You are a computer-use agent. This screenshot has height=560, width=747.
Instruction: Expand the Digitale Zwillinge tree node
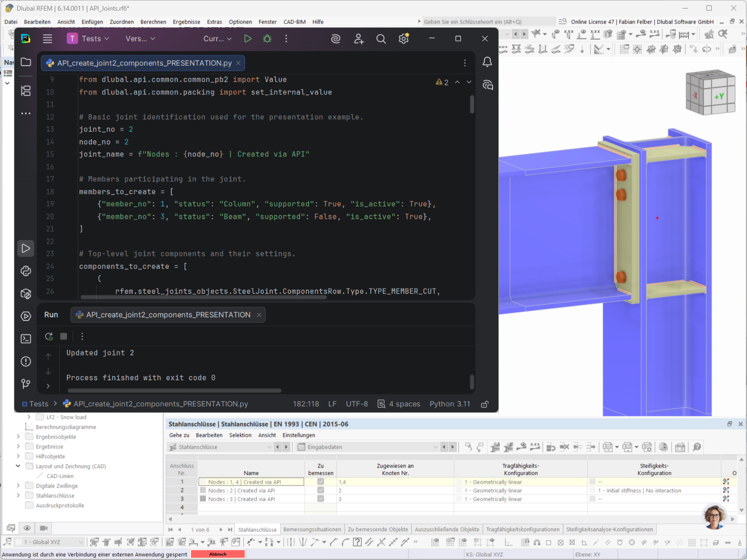pos(18,486)
